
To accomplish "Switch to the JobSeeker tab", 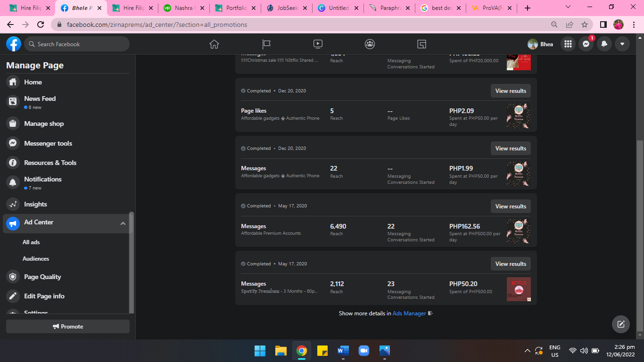I will [x=287, y=8].
